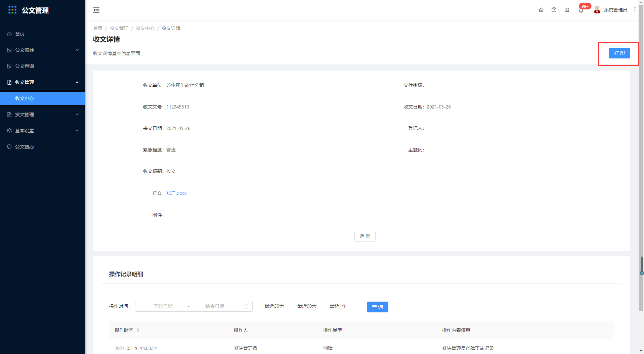Select the 创建 operation type cell
644x354 pixels.
point(328,348)
